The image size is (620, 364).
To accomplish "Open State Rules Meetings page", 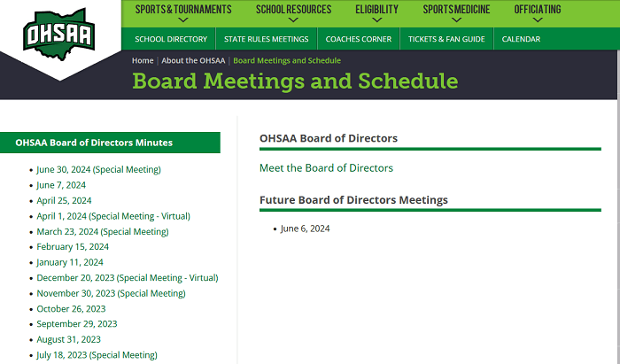I will coord(266,39).
